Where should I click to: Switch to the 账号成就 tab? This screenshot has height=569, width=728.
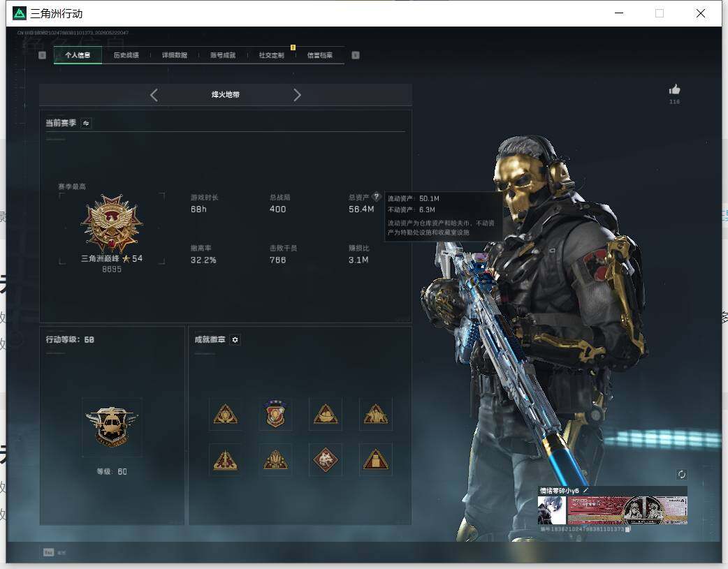pyautogui.click(x=223, y=55)
